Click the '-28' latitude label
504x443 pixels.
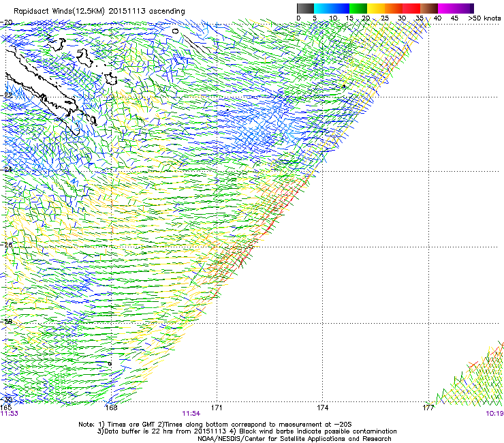pos(6,322)
